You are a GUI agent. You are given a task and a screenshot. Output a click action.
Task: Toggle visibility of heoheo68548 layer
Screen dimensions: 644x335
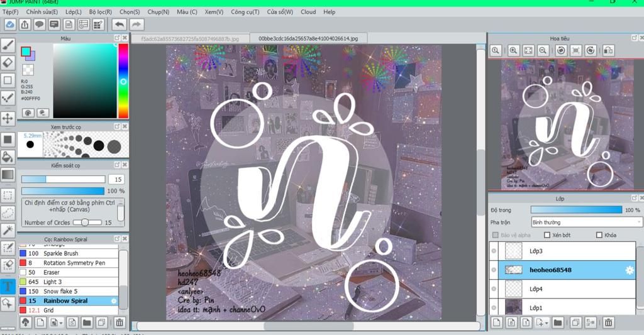pyautogui.click(x=494, y=270)
